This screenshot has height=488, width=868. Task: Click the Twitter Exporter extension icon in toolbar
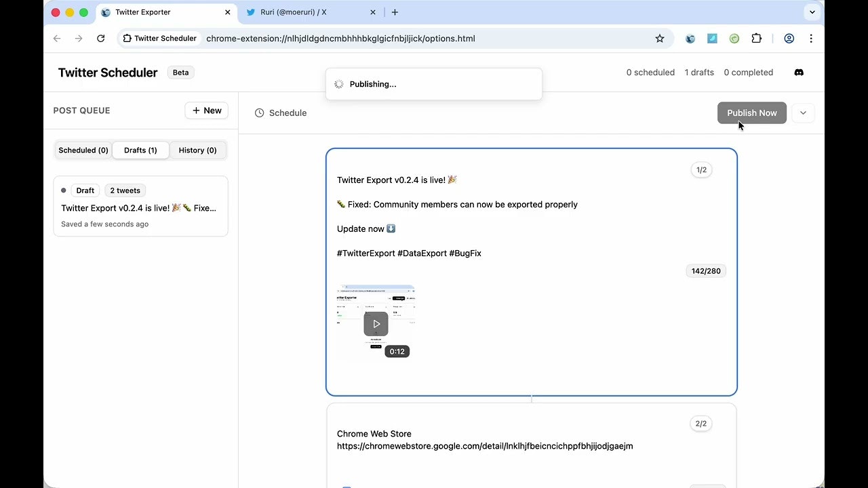coord(690,39)
